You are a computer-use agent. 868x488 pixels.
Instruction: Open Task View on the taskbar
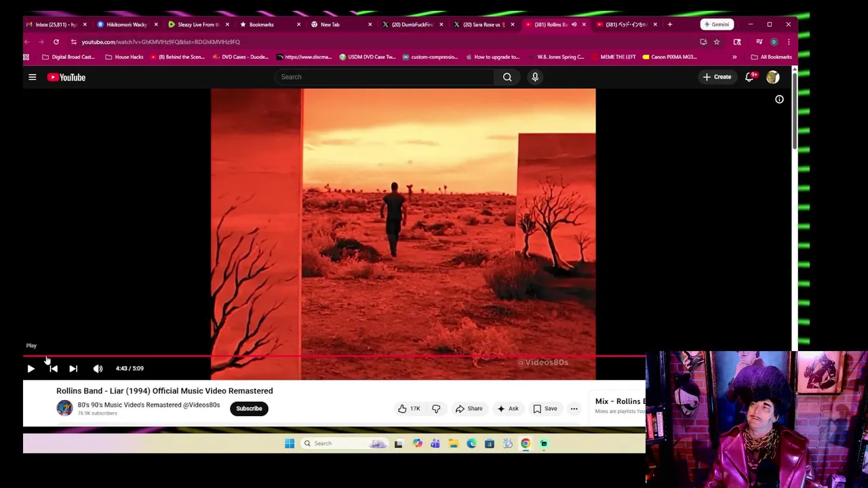[x=399, y=444]
